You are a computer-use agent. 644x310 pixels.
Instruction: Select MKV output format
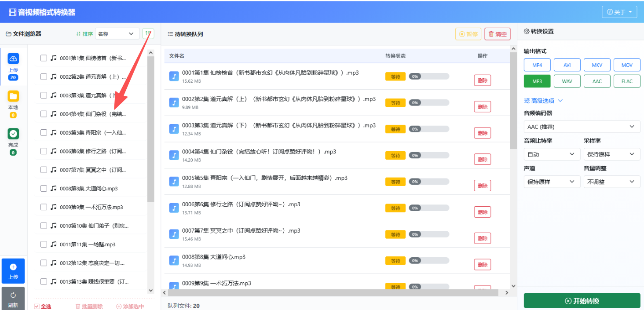click(597, 65)
